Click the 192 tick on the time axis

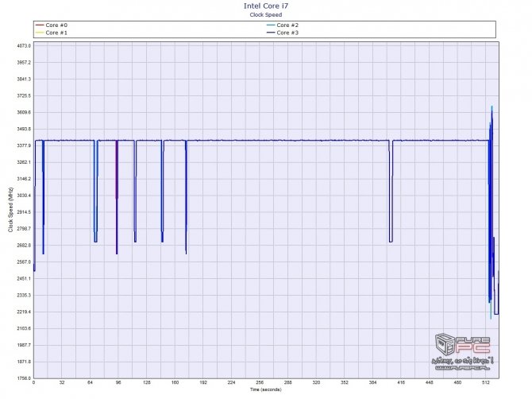coord(203,382)
